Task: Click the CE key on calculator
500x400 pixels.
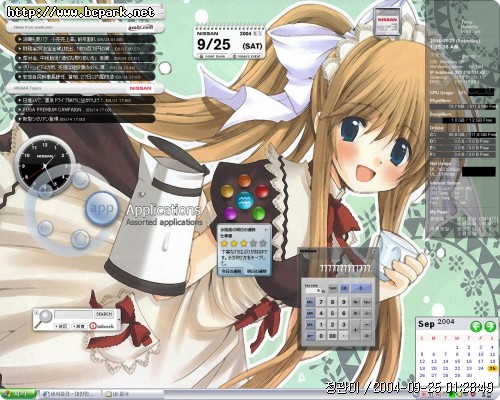Action: tap(344, 288)
